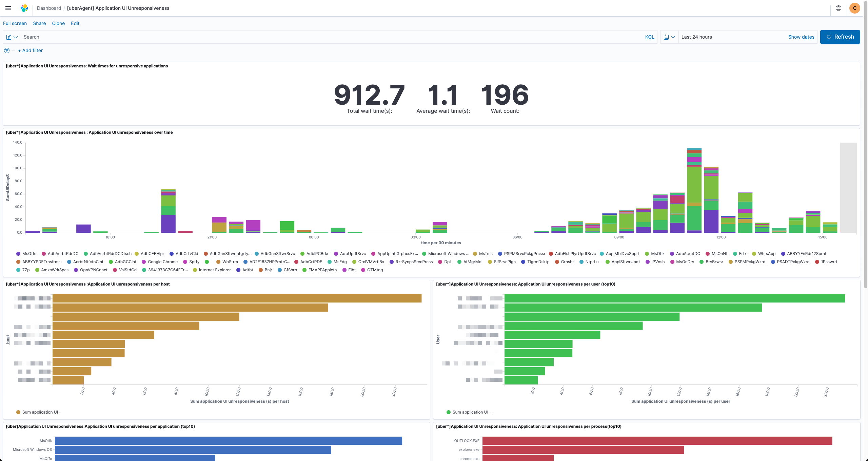
Task: Open the calendar quick date menu
Action: click(x=669, y=37)
